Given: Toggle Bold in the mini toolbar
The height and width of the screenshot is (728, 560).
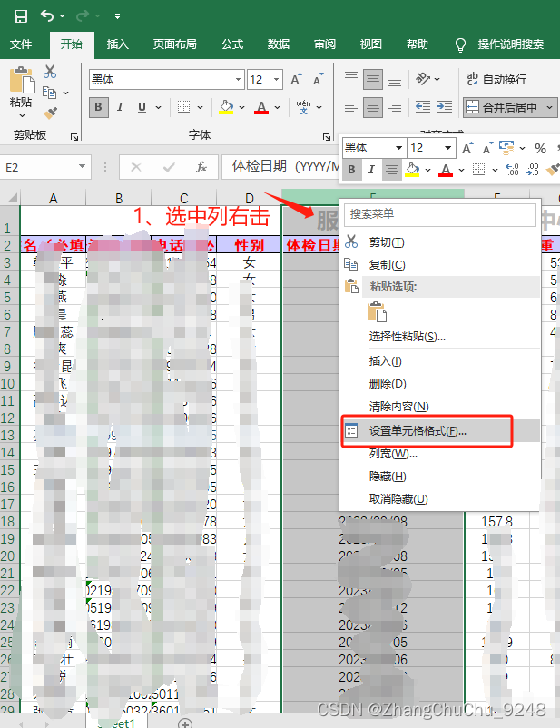Looking at the screenshot, I should (351, 170).
